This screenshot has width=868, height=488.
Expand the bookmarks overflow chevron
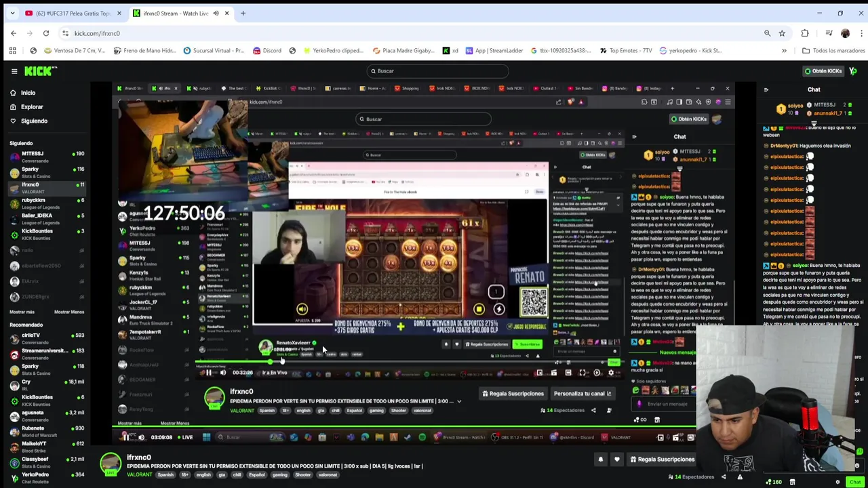coord(784,51)
